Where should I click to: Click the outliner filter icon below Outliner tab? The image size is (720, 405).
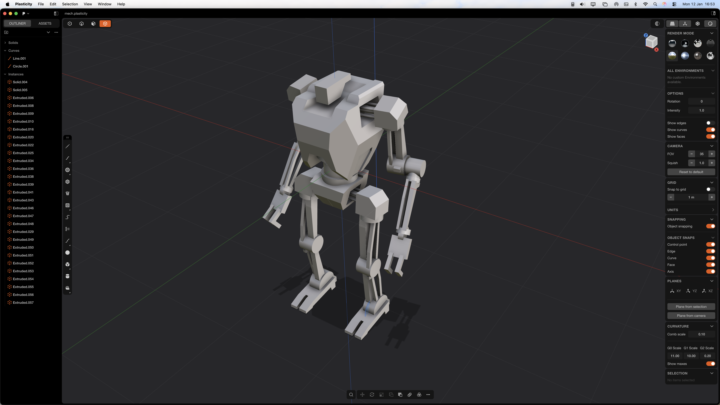click(x=6, y=33)
